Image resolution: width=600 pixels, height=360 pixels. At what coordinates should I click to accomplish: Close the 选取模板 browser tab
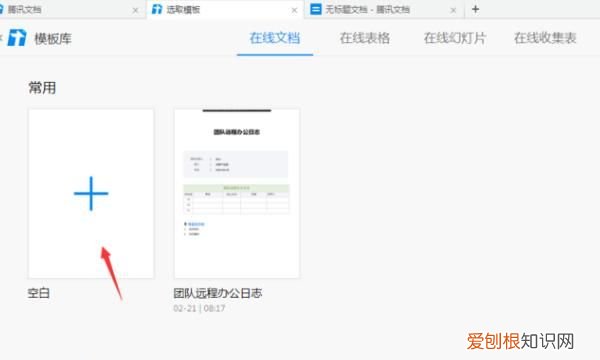[x=294, y=11]
